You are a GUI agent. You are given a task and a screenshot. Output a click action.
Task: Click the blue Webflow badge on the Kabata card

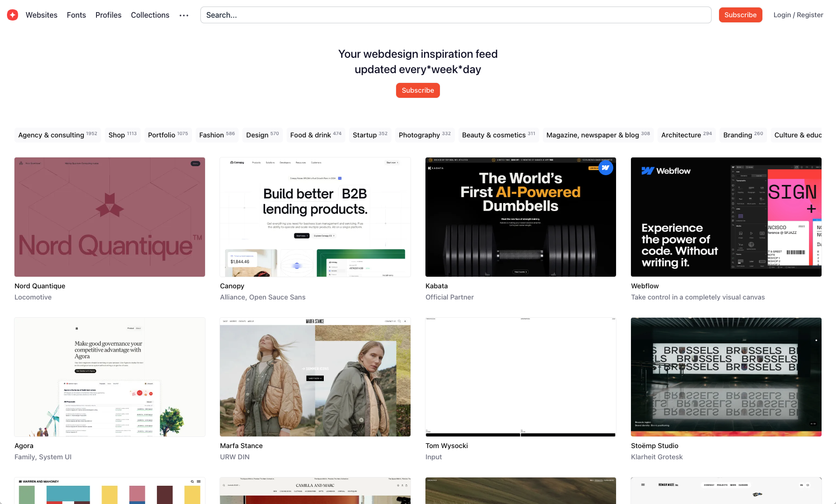coord(605,168)
